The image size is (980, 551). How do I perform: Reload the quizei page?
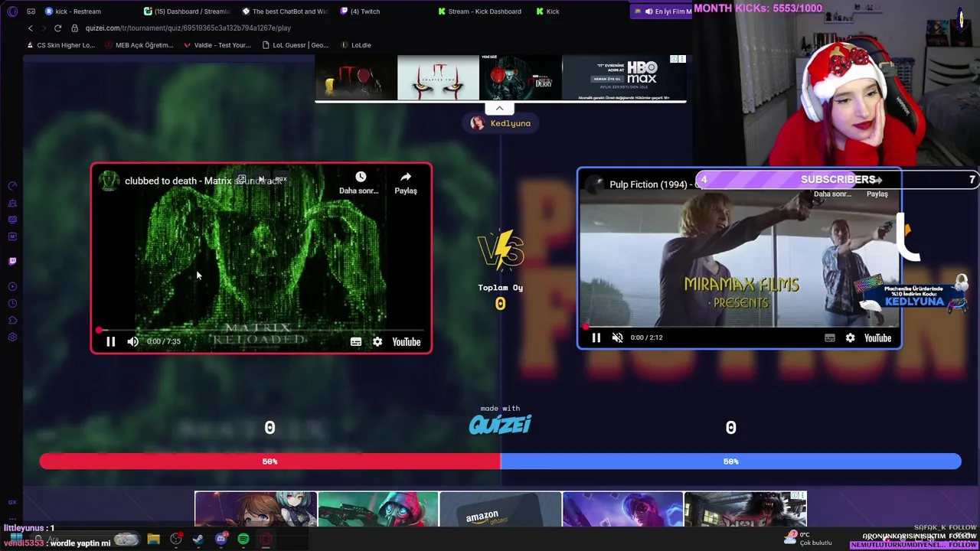[x=57, y=28]
